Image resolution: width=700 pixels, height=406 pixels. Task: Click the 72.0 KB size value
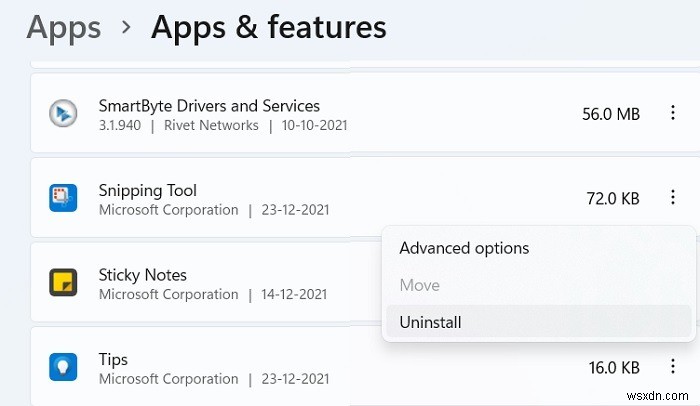pyautogui.click(x=613, y=199)
